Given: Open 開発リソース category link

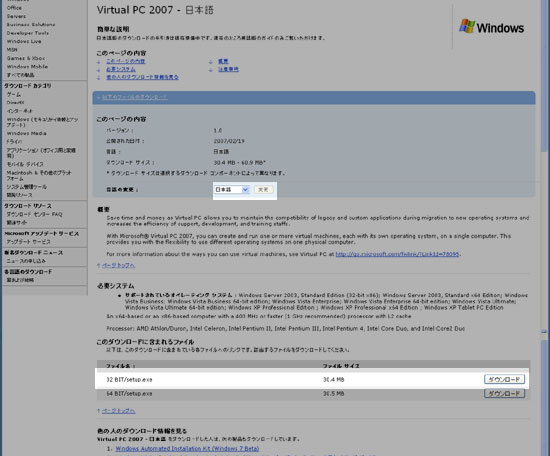Looking at the screenshot, I should [19, 195].
